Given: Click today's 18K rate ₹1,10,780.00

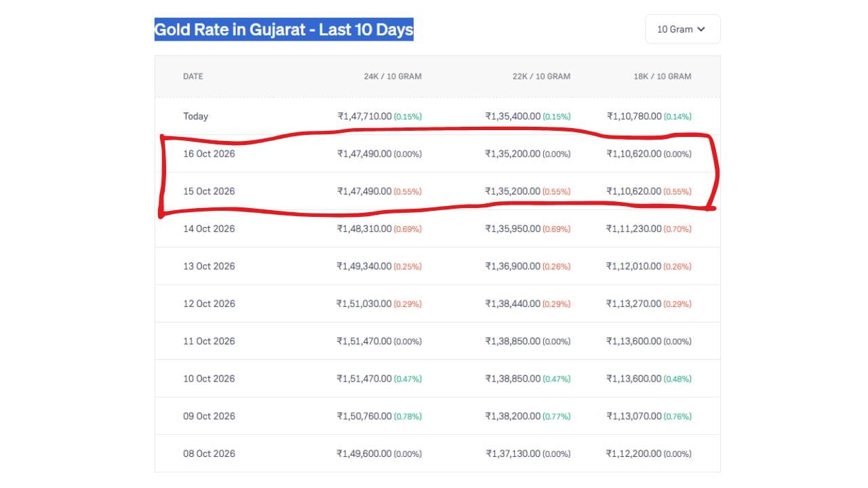Looking at the screenshot, I should (x=634, y=117).
